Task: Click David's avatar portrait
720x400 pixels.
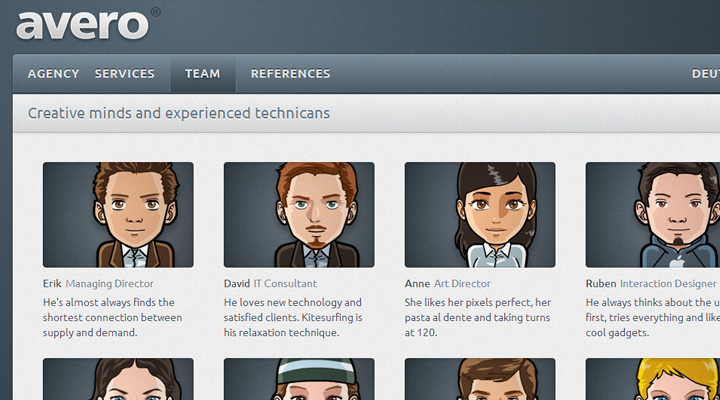Action: 299,214
